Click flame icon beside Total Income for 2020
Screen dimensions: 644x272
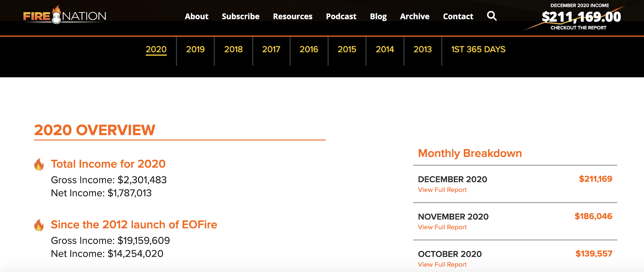click(x=39, y=164)
